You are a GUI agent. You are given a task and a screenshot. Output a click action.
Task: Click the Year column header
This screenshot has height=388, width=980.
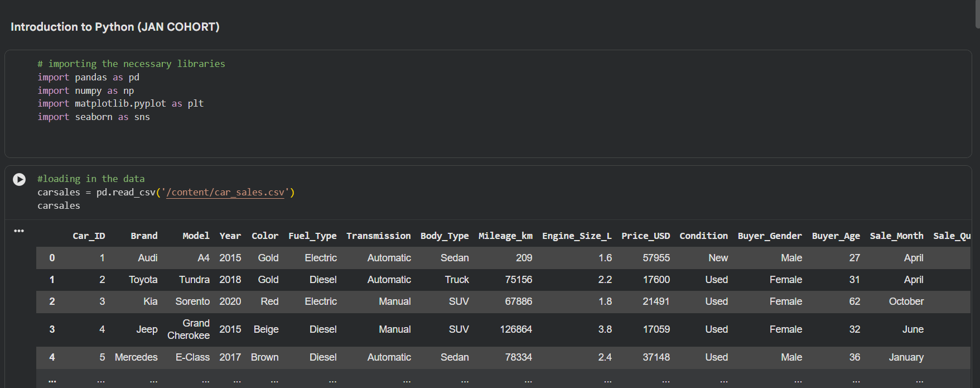(230, 236)
